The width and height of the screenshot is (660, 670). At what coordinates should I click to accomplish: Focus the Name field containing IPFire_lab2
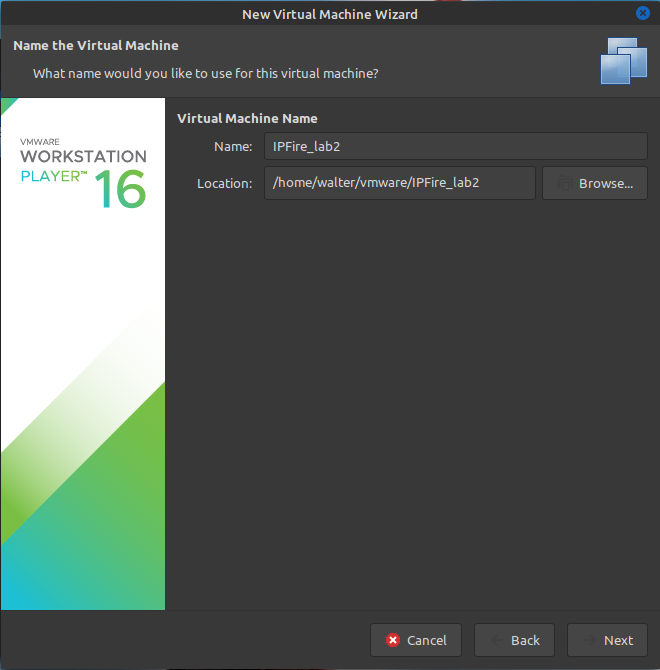[x=456, y=146]
